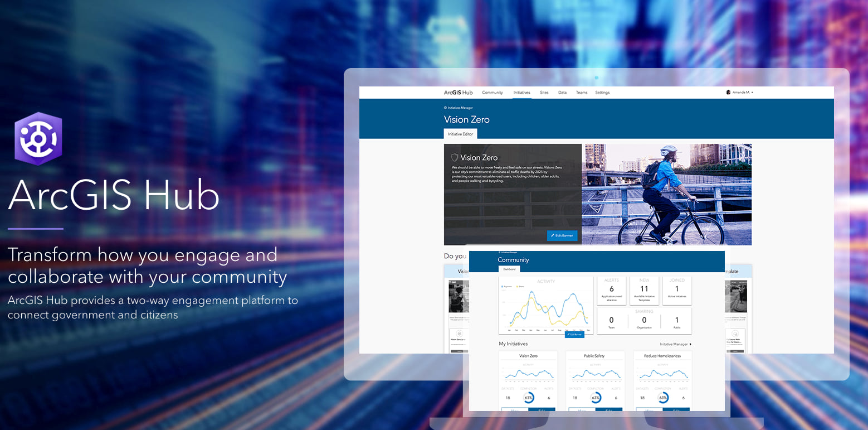Click the Public Safety card activity sparkline
The height and width of the screenshot is (430, 868).
[596, 374]
